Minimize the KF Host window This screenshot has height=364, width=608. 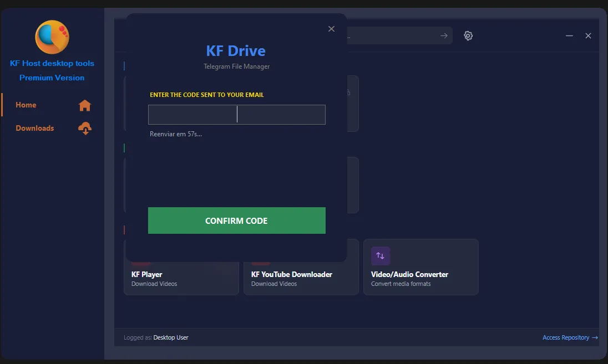coord(569,36)
